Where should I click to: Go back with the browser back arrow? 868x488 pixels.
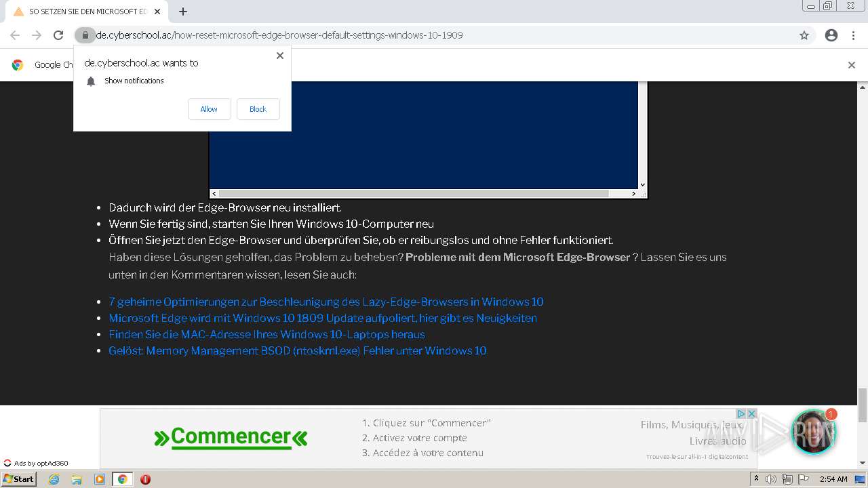click(x=15, y=35)
